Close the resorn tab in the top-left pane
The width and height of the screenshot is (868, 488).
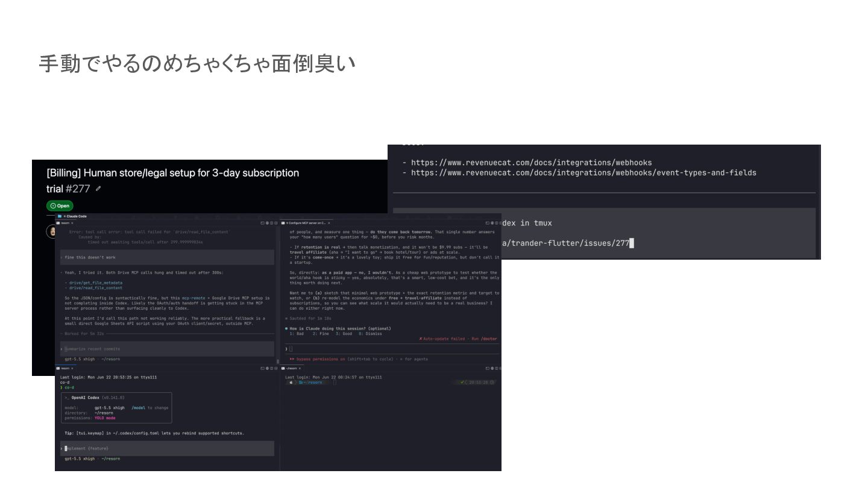pos(72,223)
